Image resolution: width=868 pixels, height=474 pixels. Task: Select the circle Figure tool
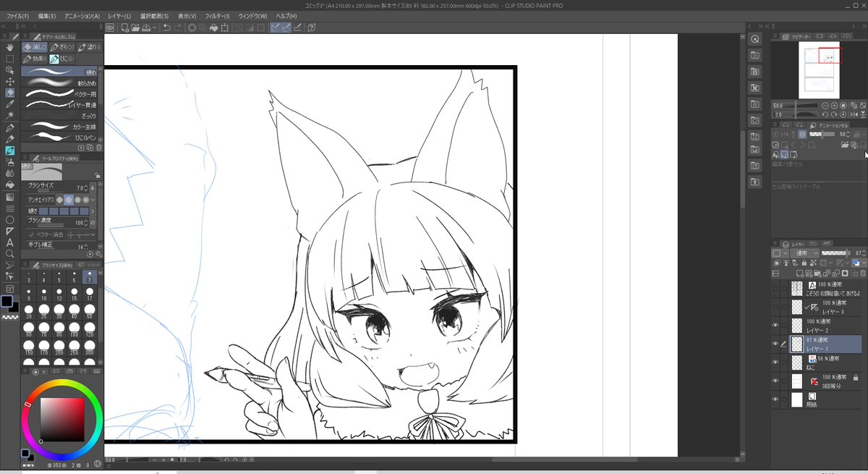click(x=9, y=219)
